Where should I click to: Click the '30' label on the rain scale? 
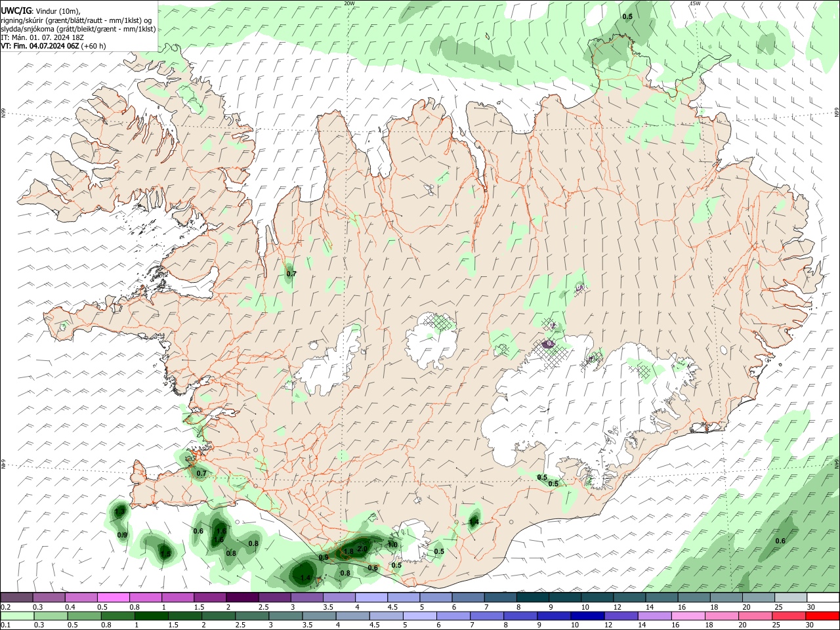pos(811,625)
